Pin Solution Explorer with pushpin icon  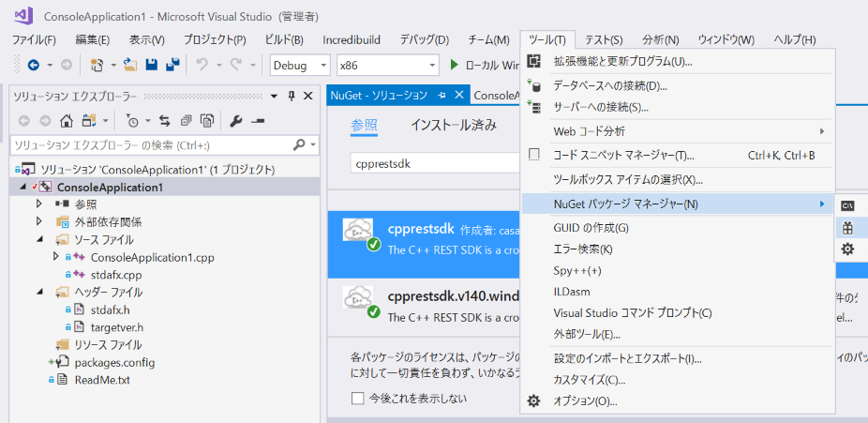point(292,97)
